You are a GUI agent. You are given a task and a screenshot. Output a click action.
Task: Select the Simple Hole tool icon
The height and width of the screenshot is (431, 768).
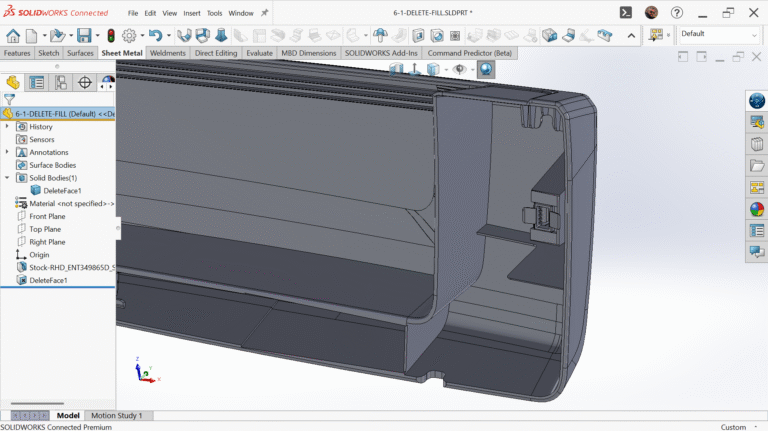pos(437,35)
